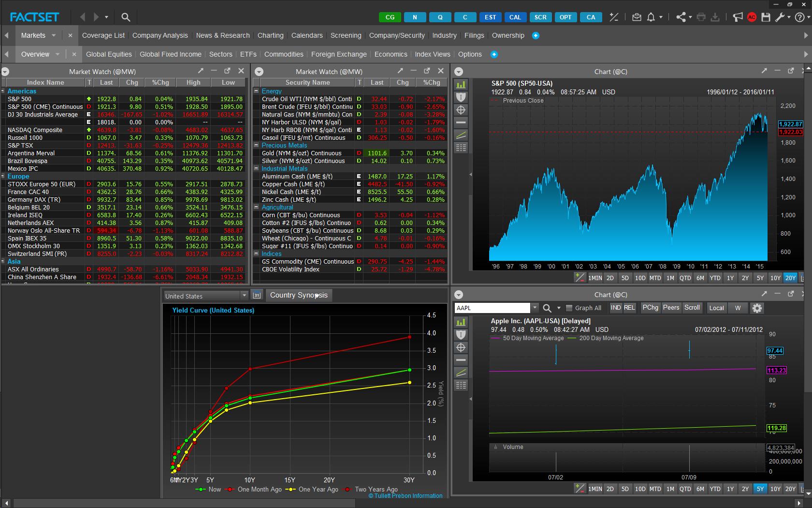The height and width of the screenshot is (508, 812).
Task: Click the search magnifier in top bar
Action: tap(126, 17)
